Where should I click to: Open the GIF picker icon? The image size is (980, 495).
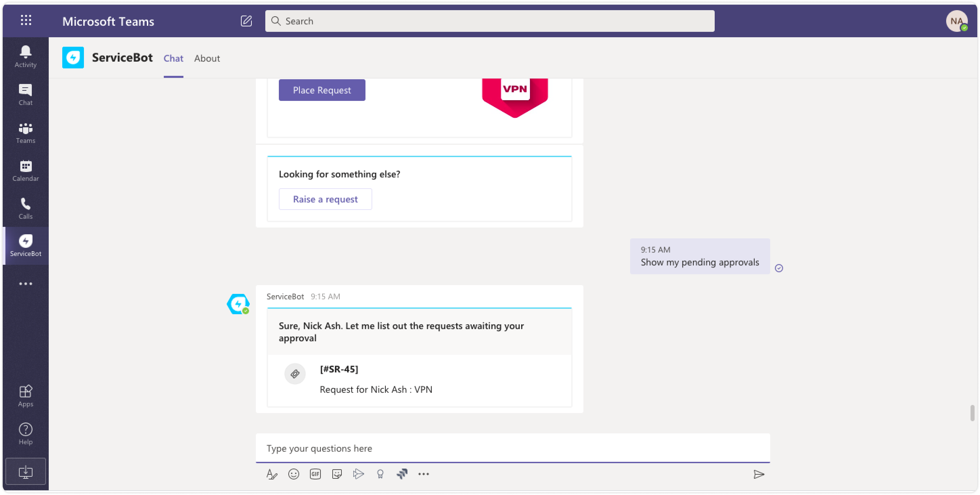(315, 474)
